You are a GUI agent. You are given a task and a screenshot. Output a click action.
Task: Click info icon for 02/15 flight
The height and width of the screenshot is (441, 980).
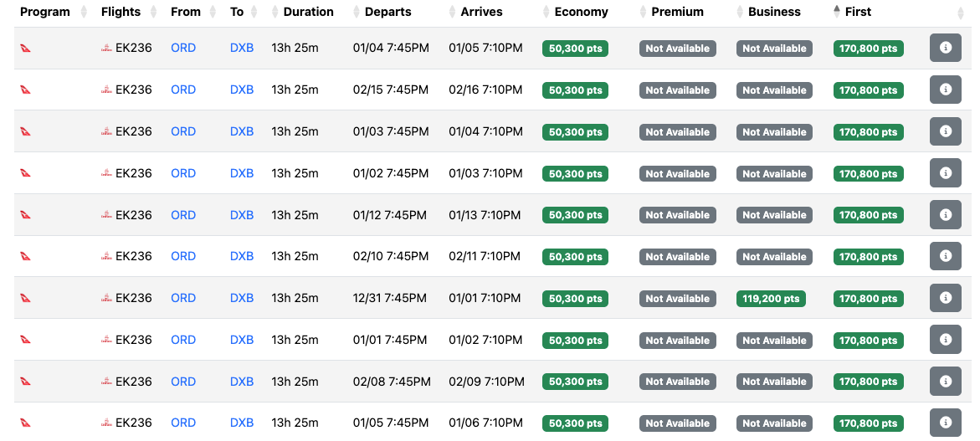tap(945, 90)
